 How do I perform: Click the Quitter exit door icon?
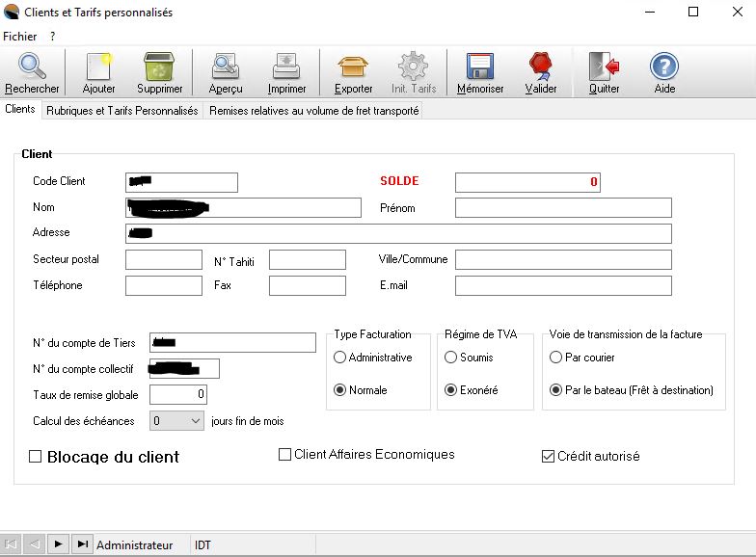[x=605, y=67]
